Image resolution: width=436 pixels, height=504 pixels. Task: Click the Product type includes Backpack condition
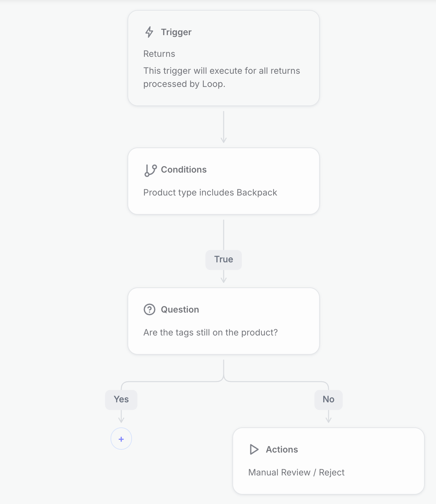coord(210,192)
